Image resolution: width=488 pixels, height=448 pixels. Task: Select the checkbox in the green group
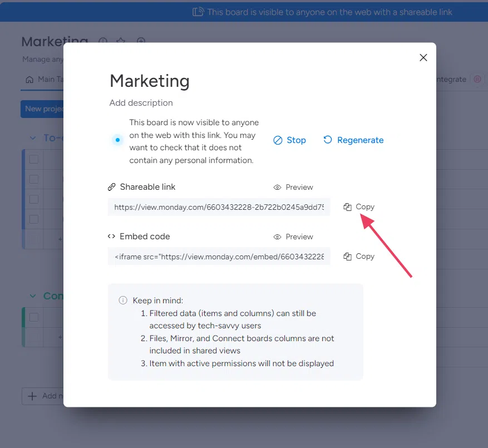pos(34,317)
